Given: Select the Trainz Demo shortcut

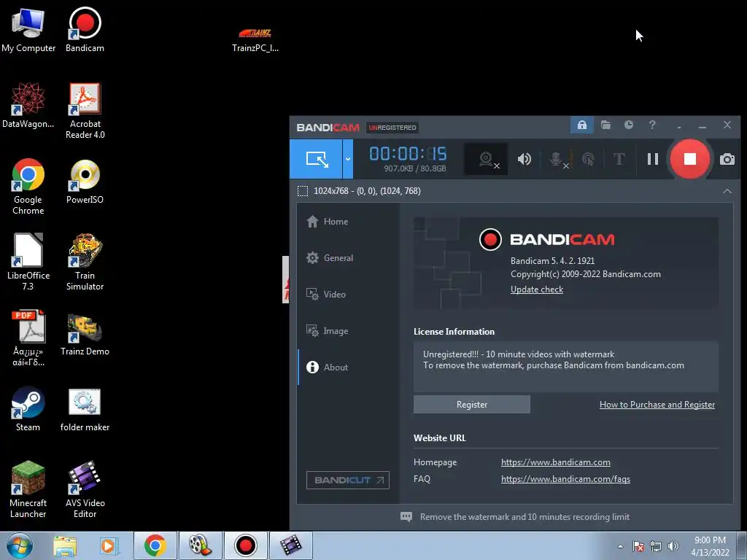Looking at the screenshot, I should 85,334.
